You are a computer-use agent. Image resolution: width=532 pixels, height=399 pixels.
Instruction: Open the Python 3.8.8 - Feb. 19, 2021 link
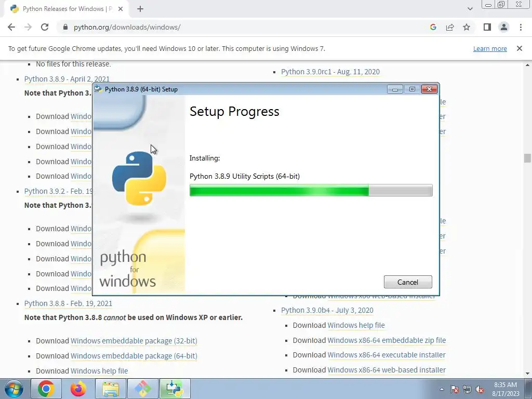[x=68, y=303]
